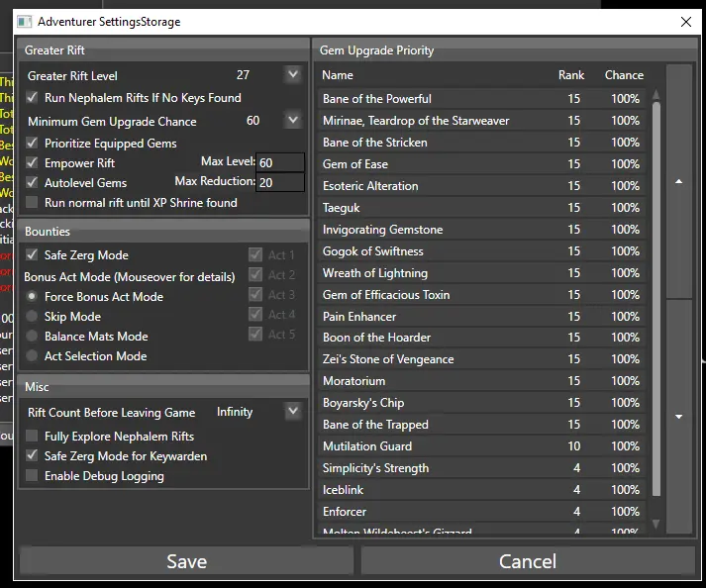Toggle Run Nephalem Rifts If No Keys Found
Screen dimensions: 706x588
click(x=34, y=98)
